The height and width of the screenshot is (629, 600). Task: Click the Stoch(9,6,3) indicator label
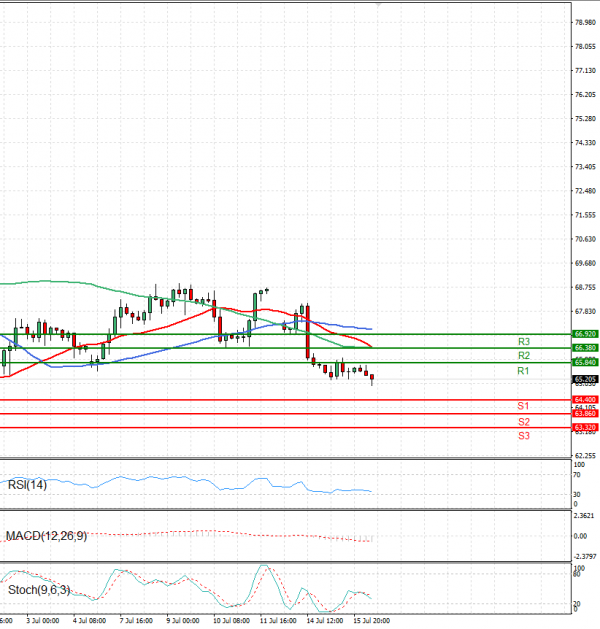39,590
